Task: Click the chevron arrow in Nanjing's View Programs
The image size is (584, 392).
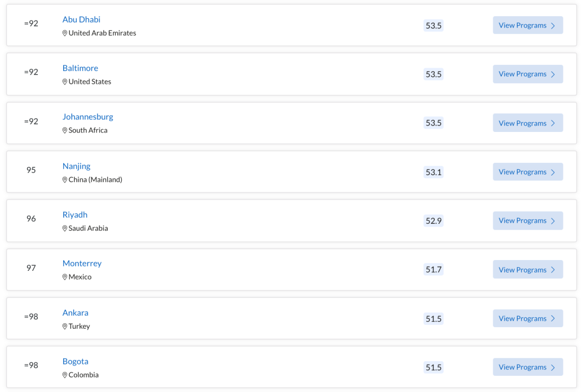Action: pos(553,172)
